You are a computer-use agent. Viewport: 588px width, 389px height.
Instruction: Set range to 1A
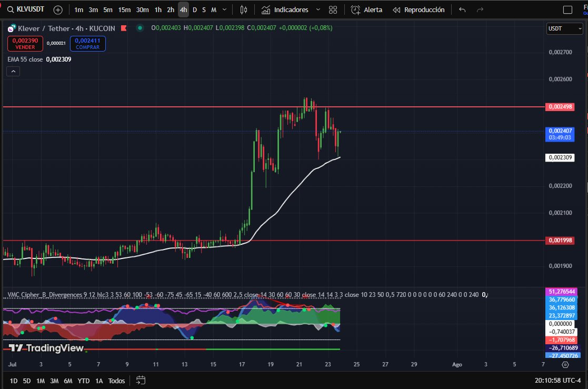[98, 381]
